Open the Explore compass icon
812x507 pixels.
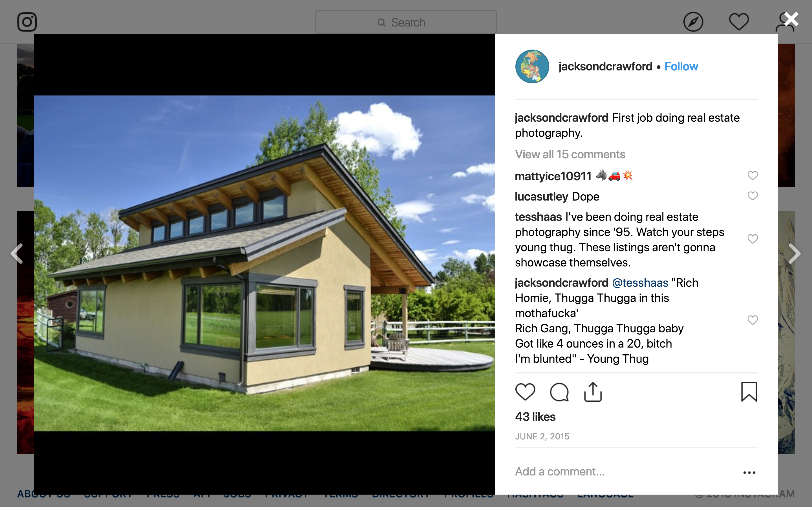[x=693, y=22]
